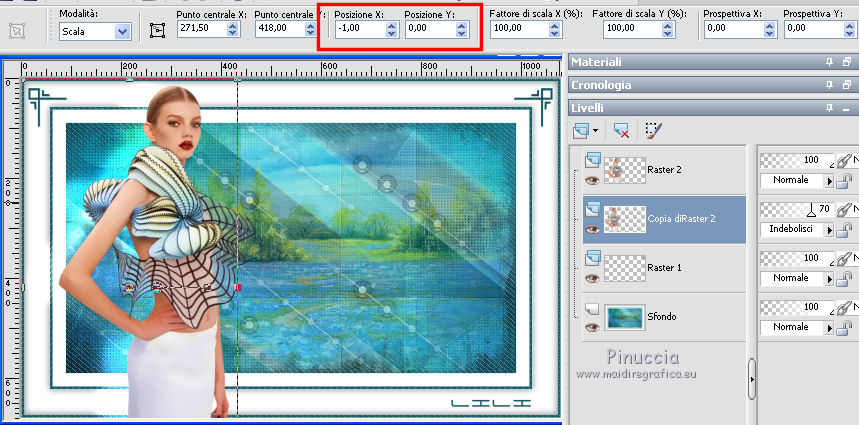Open the Modalità Scala dropdown

[x=122, y=32]
